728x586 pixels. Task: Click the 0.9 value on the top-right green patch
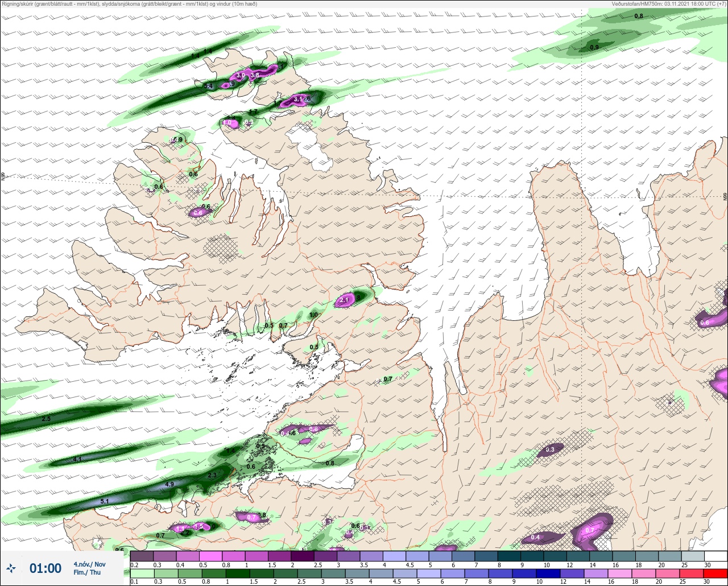pos(594,47)
